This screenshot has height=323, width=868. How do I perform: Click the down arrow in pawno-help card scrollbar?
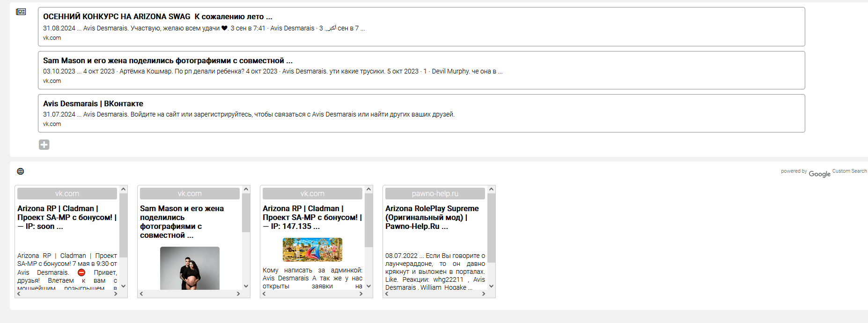(492, 286)
